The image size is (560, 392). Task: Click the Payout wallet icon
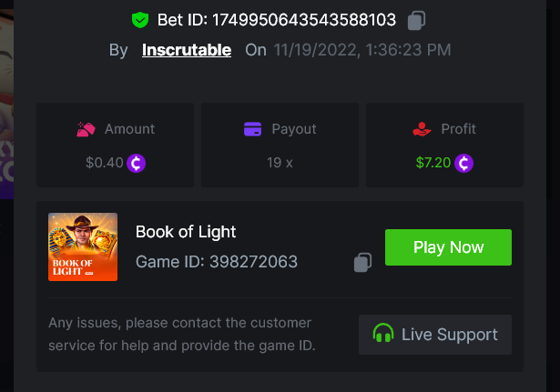point(253,129)
